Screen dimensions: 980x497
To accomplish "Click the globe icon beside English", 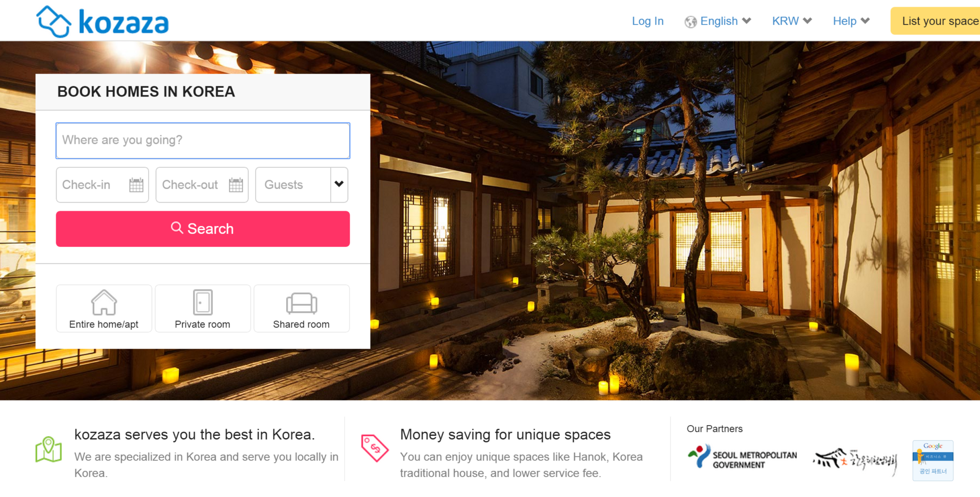I will [691, 22].
